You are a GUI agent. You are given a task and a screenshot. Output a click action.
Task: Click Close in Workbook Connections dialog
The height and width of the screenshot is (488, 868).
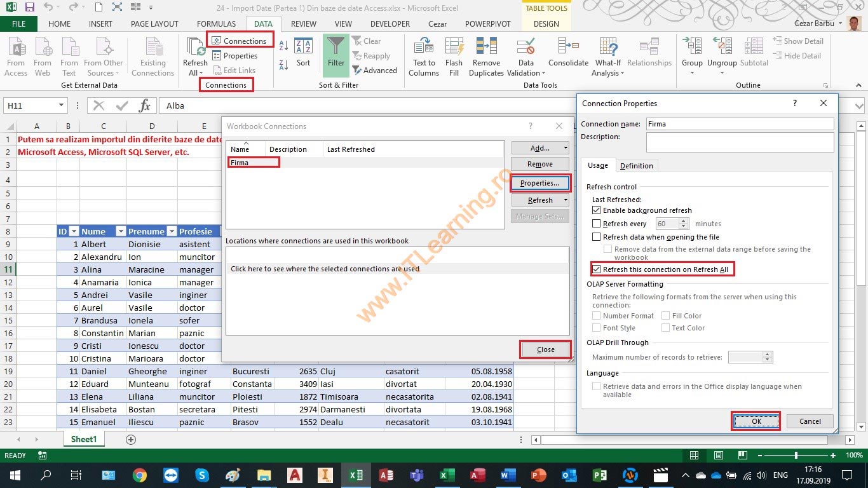point(545,349)
